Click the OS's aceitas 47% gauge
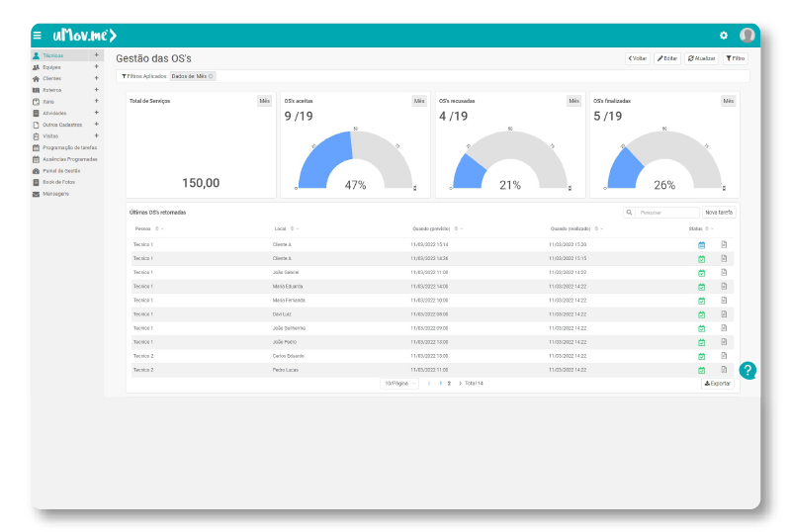The height and width of the screenshot is (532, 791). pos(354,163)
